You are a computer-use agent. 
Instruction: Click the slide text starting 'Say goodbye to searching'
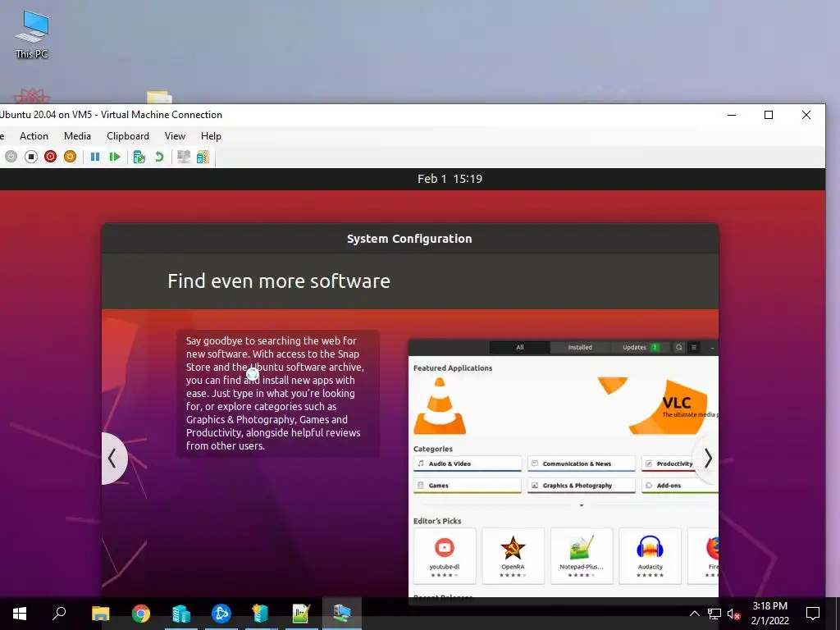click(x=276, y=393)
